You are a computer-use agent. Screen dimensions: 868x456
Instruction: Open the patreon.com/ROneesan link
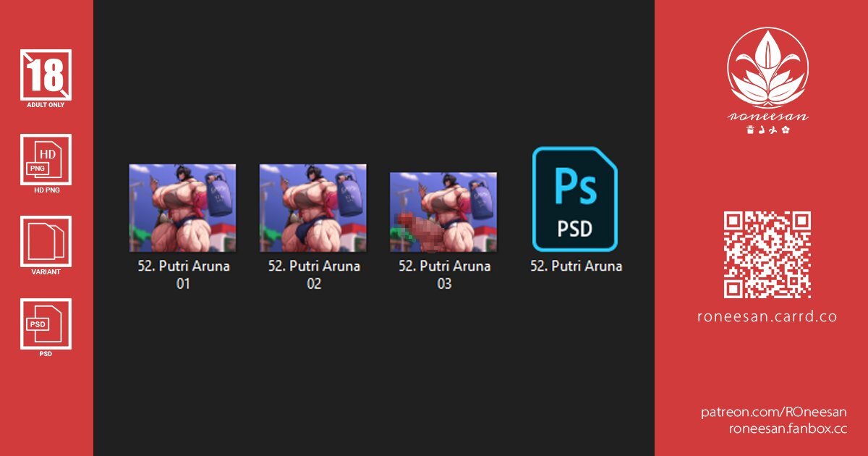tap(773, 412)
